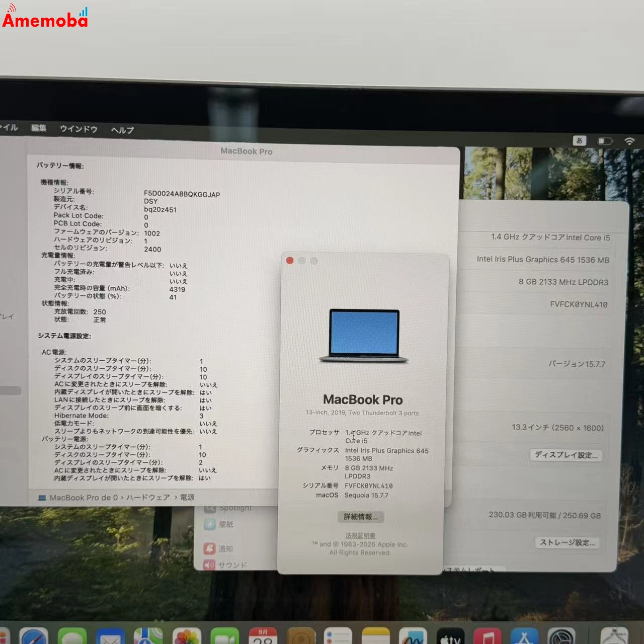The width and height of the screenshot is (644, 644).
Task: Click the 完全充電時の容量 (mAh) row
Action: [120, 289]
